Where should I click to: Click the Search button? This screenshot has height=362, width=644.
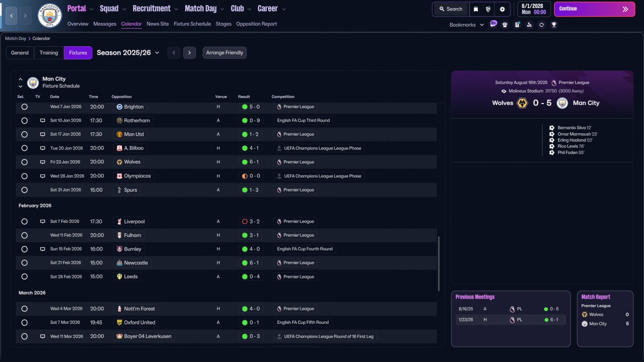pyautogui.click(x=450, y=9)
